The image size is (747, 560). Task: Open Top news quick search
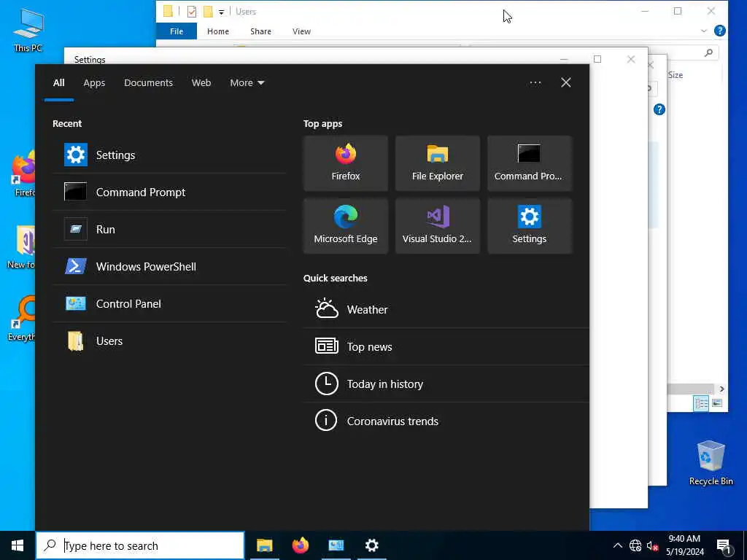click(446, 346)
